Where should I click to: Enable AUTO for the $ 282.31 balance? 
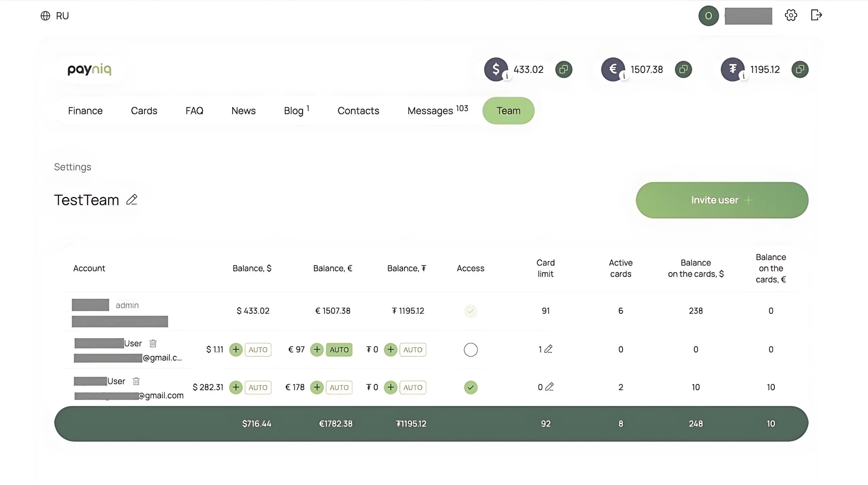258,387
